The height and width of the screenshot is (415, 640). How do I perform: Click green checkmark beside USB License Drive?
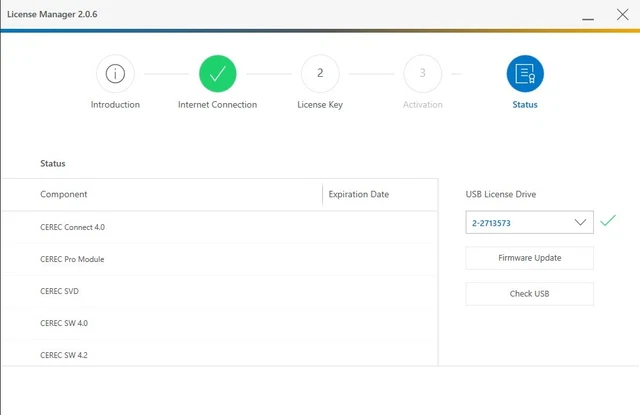pyautogui.click(x=608, y=221)
